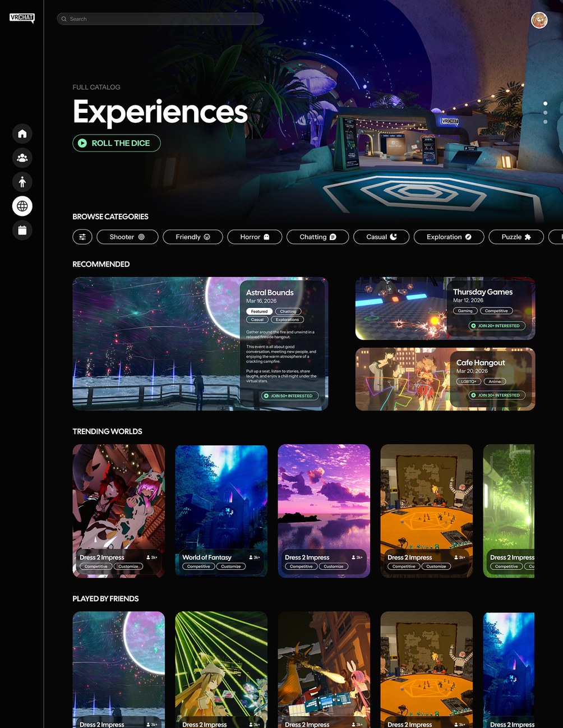Click plus icon on Join 30+ Interested
This screenshot has height=728, width=563.
click(x=473, y=395)
